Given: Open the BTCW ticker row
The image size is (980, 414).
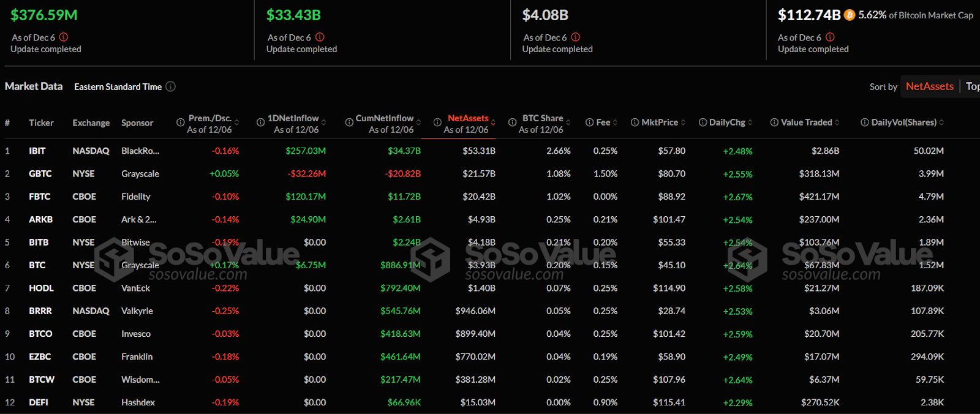Looking at the screenshot, I should pos(490,379).
